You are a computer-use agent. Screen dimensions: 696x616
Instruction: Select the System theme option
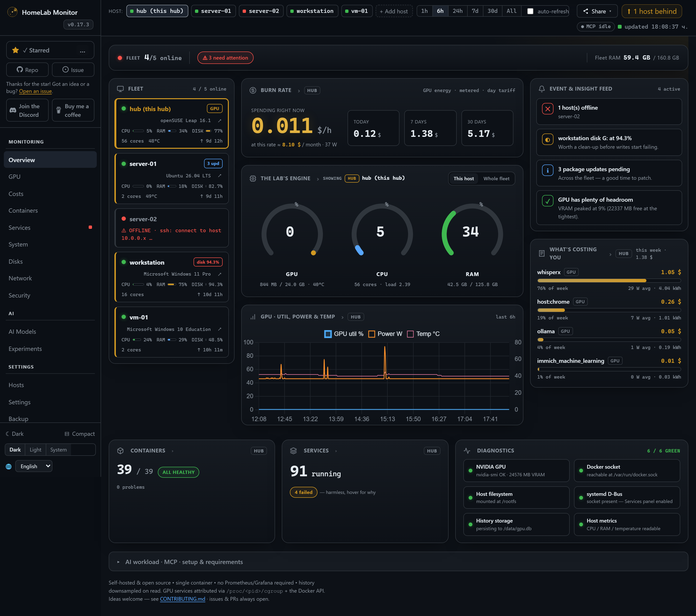(59, 450)
